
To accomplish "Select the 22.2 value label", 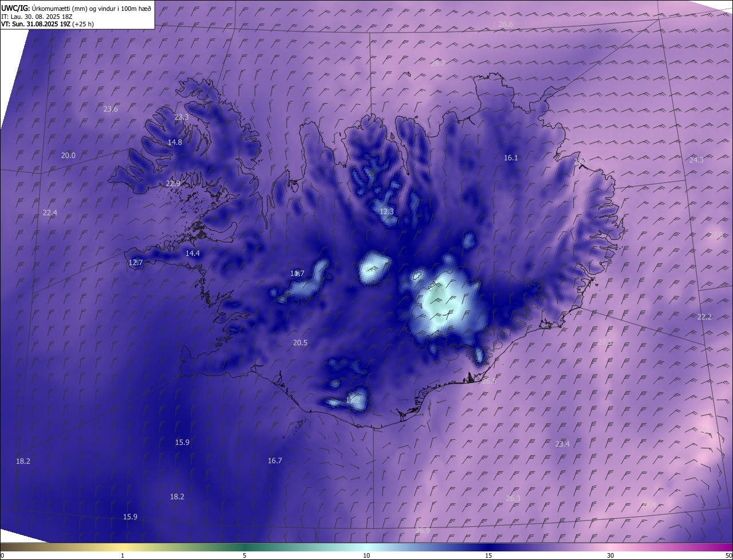I will 704,317.
